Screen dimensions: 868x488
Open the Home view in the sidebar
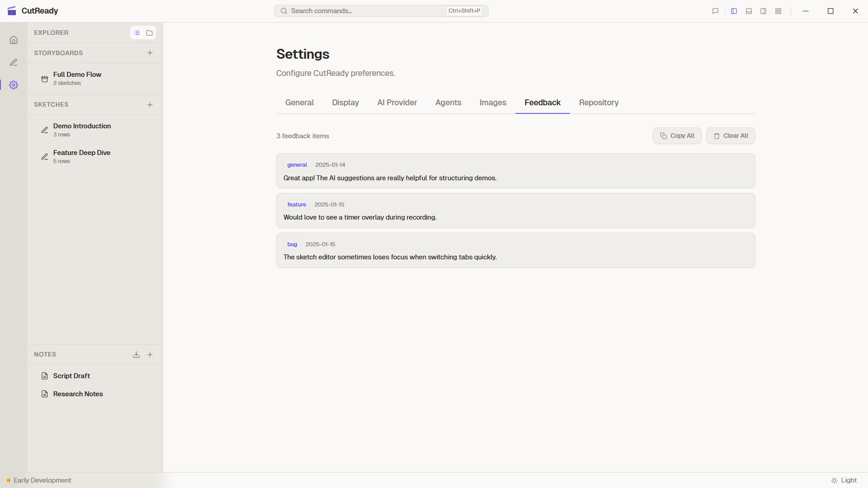(x=14, y=40)
